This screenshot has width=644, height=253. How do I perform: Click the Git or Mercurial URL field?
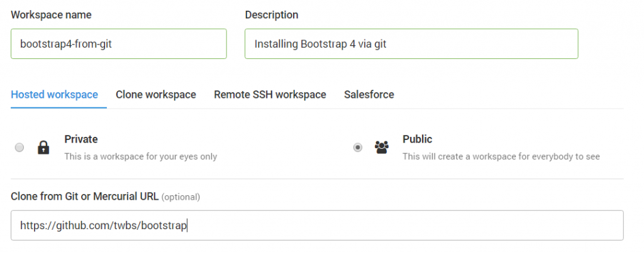(317, 225)
